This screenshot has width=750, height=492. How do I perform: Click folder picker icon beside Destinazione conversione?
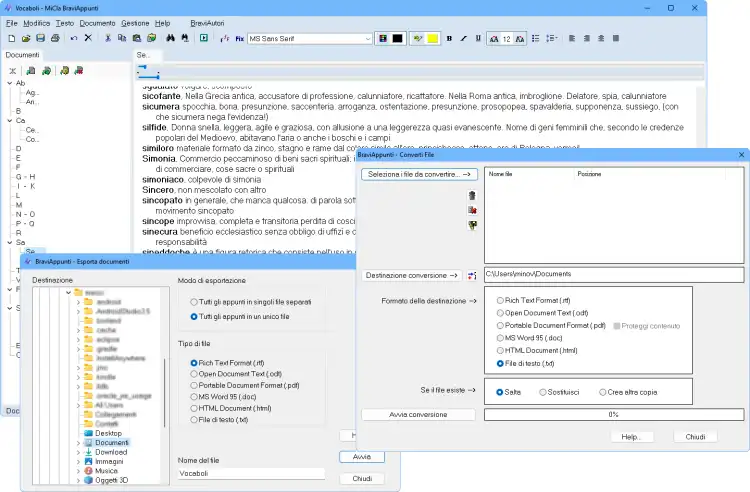coord(472,275)
